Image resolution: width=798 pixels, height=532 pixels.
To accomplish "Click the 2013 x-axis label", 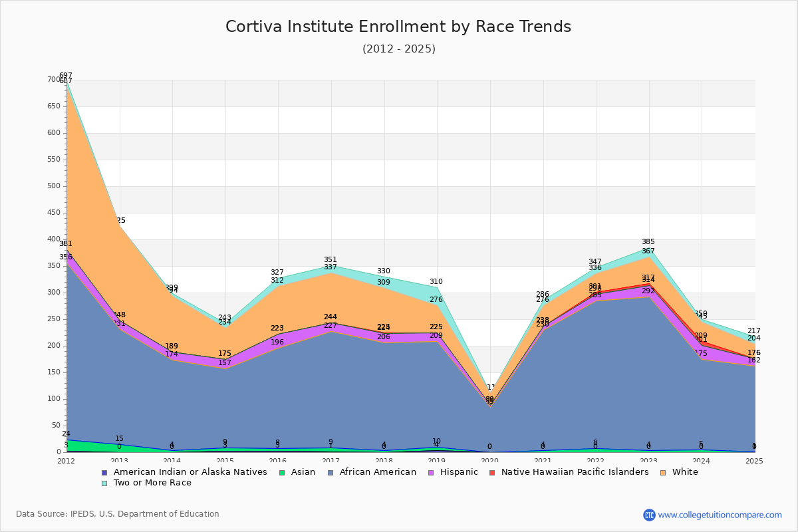I will pyautogui.click(x=120, y=461).
